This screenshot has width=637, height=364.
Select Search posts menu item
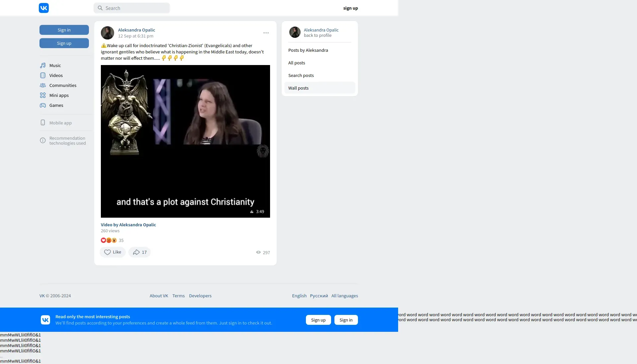[301, 75]
